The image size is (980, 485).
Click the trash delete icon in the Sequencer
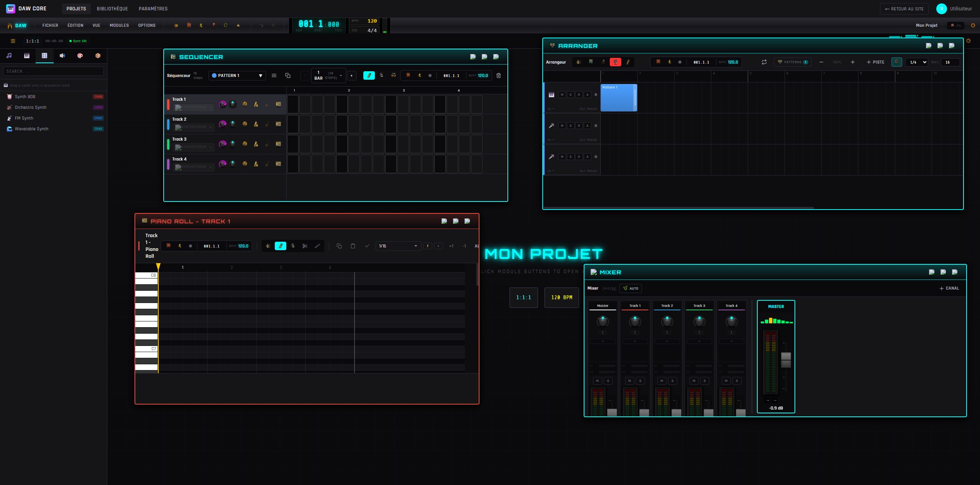[499, 75]
